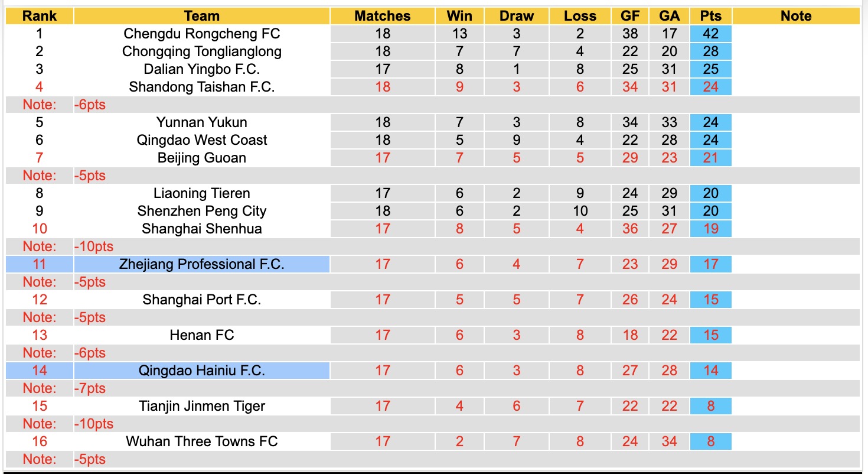This screenshot has height=474, width=868.
Task: Open Chengdu Rongcheng FC team
Action: (202, 34)
